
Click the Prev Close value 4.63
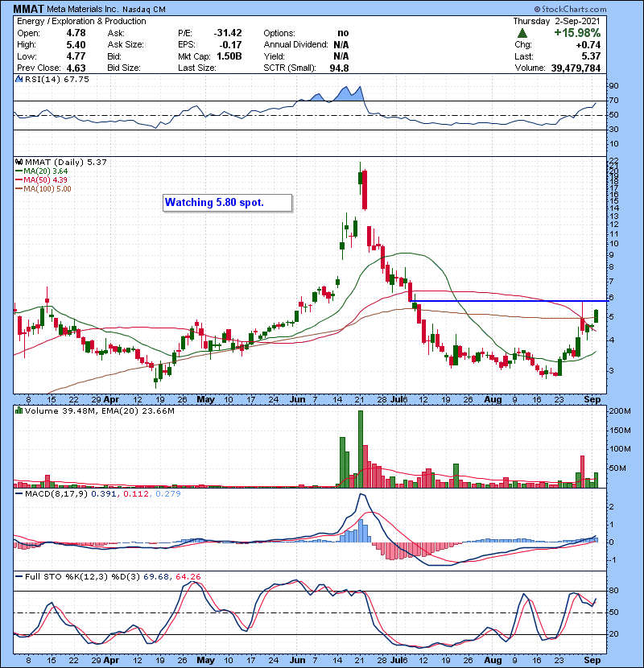(x=76, y=68)
